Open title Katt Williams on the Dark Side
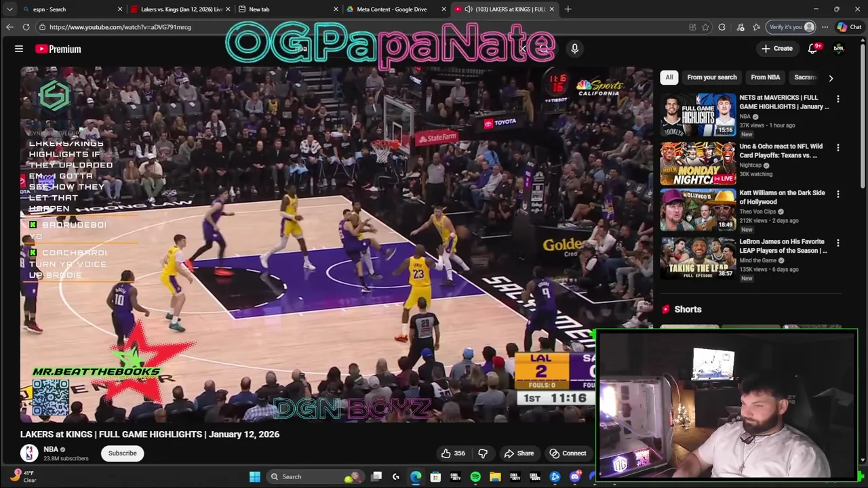Screen dimensions: 868x488 [x=782, y=197]
